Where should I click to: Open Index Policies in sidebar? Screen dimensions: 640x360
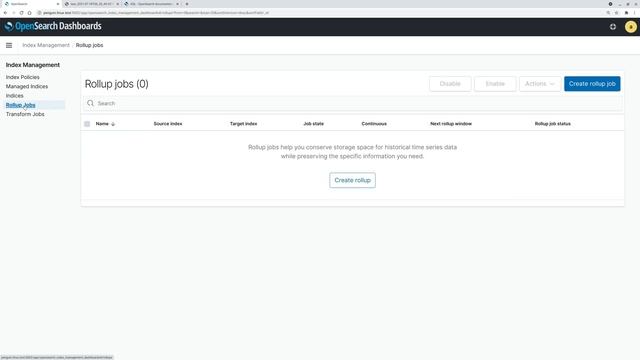point(23,77)
